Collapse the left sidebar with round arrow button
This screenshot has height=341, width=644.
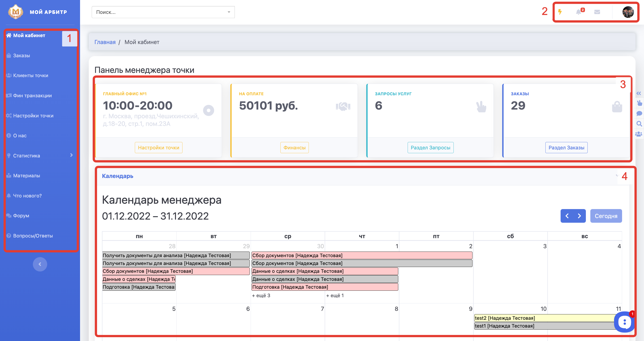(x=40, y=264)
